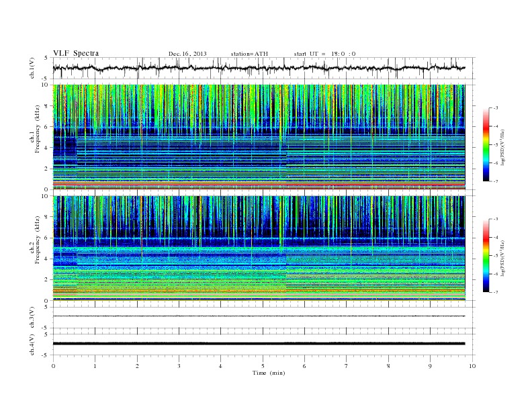
Task: Click the upper color bar 'log(PSD)' label
Action: click(x=503, y=147)
